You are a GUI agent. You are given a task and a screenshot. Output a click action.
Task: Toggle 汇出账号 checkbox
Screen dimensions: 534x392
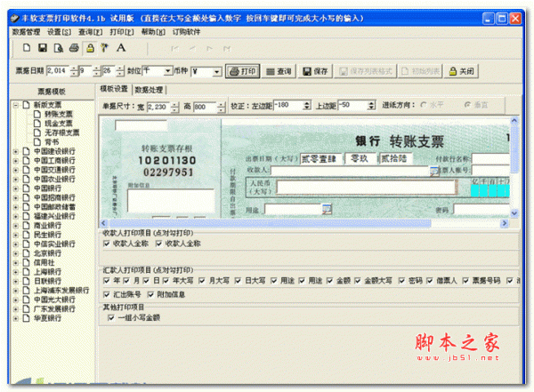point(107,295)
